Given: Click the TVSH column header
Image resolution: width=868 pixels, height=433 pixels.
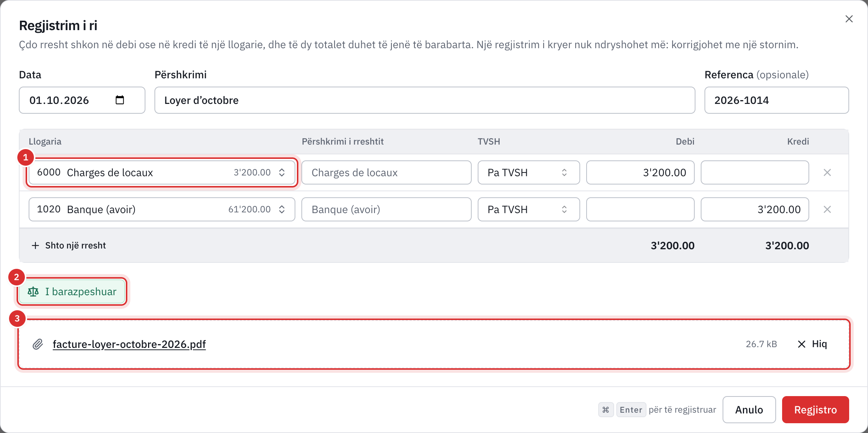Looking at the screenshot, I should click(x=489, y=142).
